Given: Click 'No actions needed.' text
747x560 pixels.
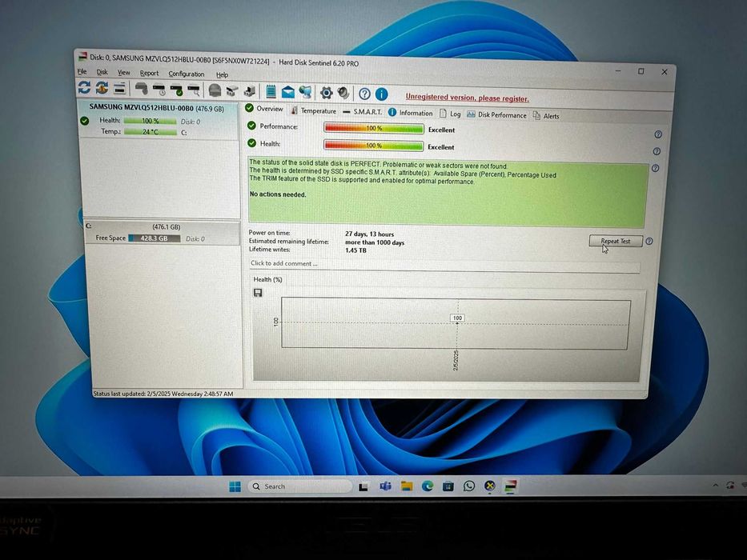Looking at the screenshot, I should click(278, 194).
